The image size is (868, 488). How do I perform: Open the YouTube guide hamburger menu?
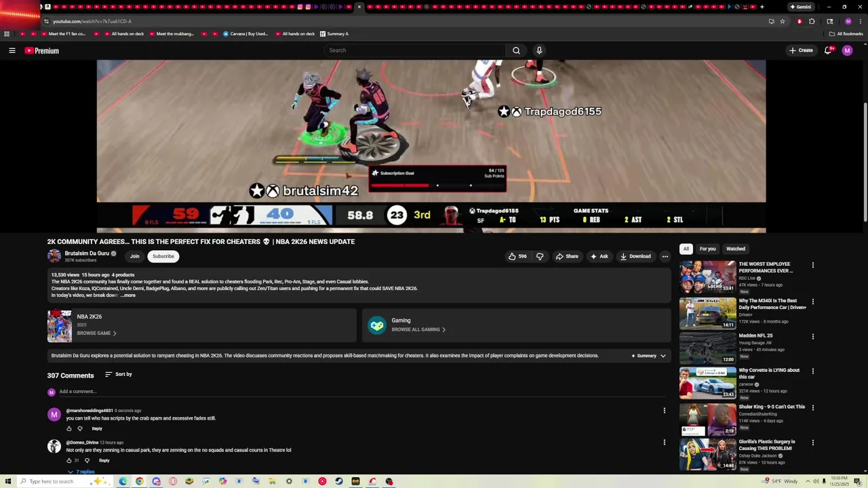tap(12, 51)
